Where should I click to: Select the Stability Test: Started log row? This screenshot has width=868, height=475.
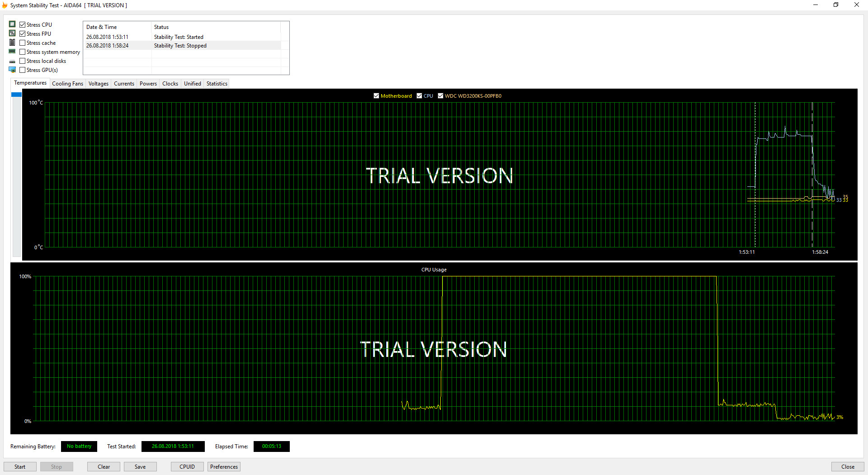182,37
